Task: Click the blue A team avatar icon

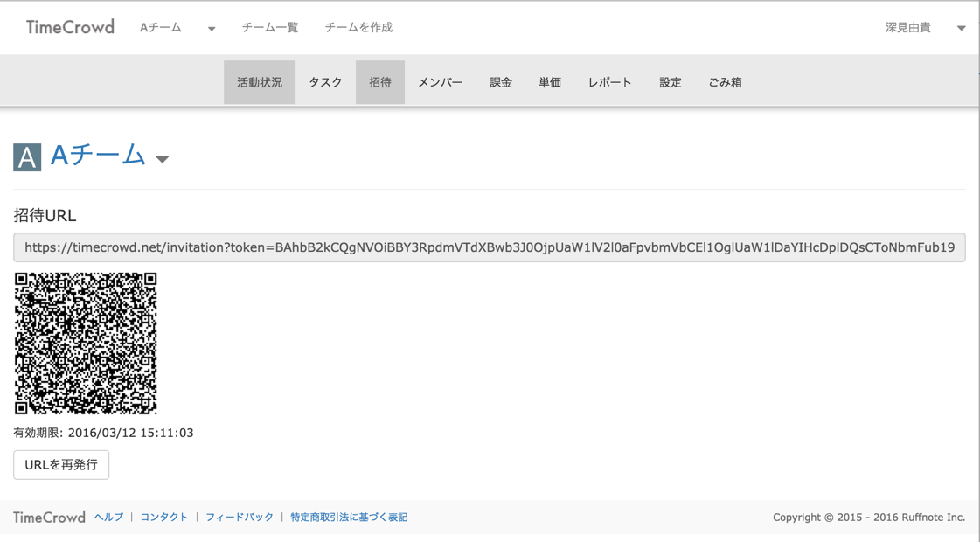Action: (x=27, y=157)
